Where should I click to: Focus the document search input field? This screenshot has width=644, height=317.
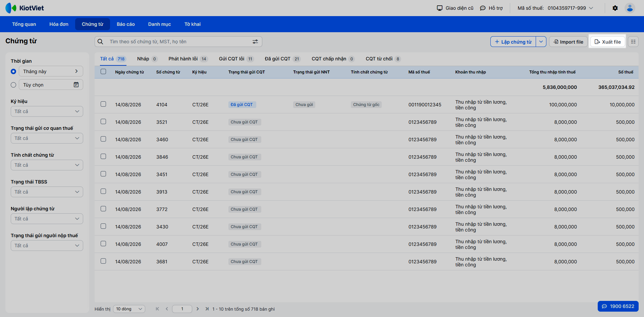pos(178,42)
